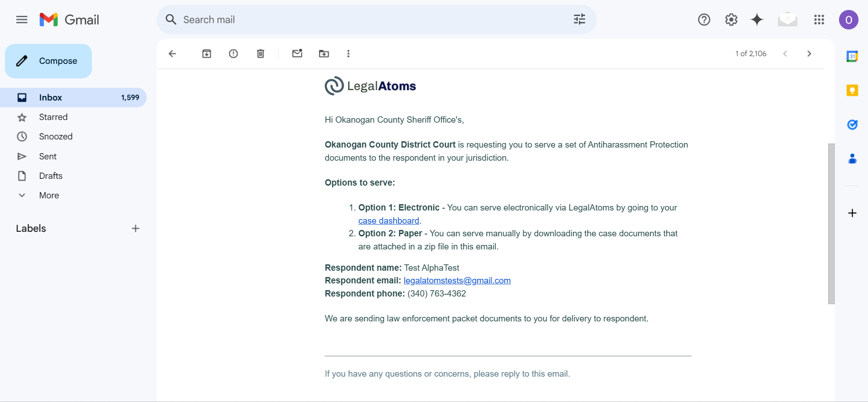Open Google Tasks side panel

(x=852, y=124)
